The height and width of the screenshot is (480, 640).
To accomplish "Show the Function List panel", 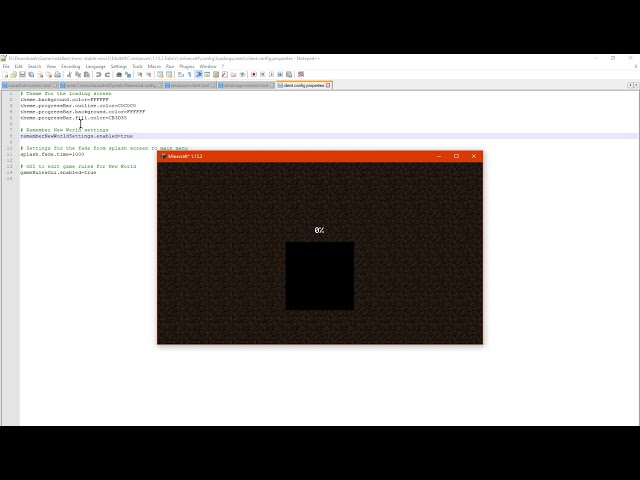I will pyautogui.click(x=224, y=75).
